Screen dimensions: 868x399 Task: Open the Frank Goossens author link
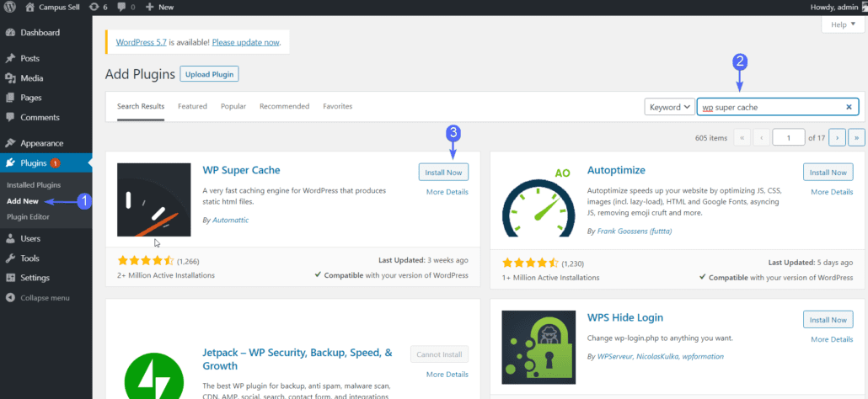pyautogui.click(x=635, y=231)
